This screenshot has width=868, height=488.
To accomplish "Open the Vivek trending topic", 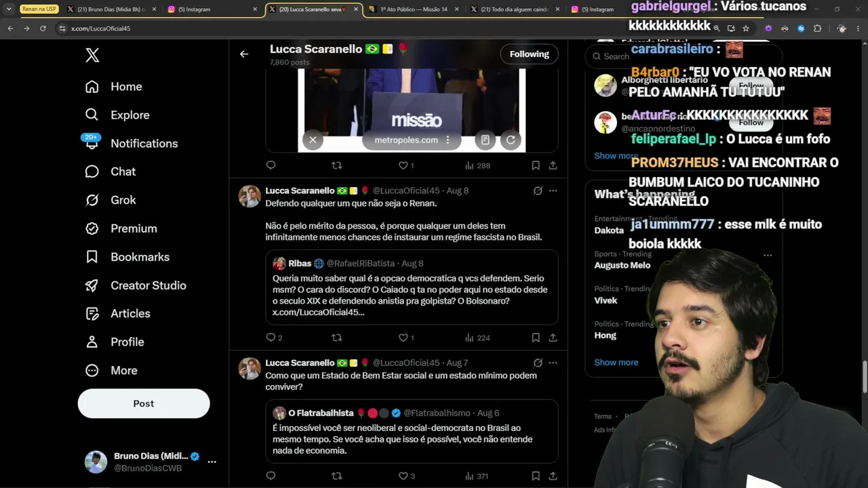I will (x=606, y=300).
